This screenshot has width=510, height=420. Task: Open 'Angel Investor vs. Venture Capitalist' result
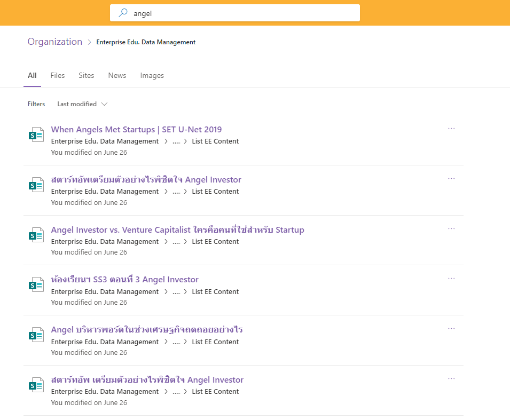point(178,229)
